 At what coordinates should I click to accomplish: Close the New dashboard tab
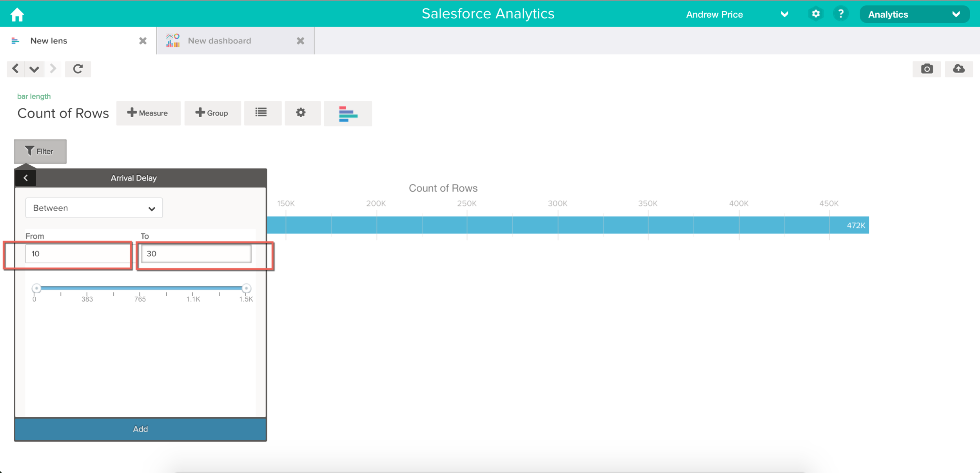click(300, 41)
